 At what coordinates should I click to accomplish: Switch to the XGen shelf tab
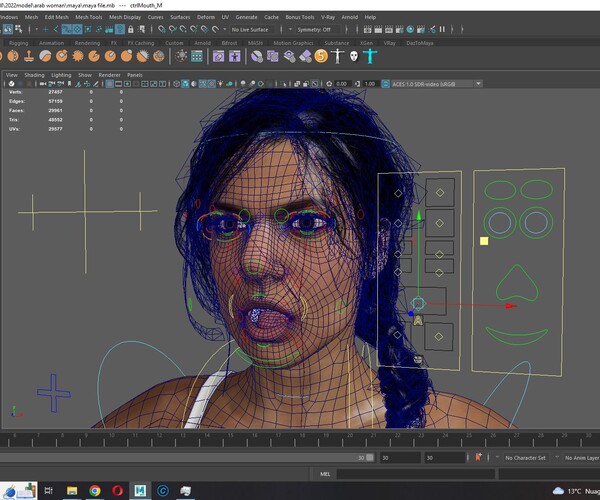(x=366, y=43)
